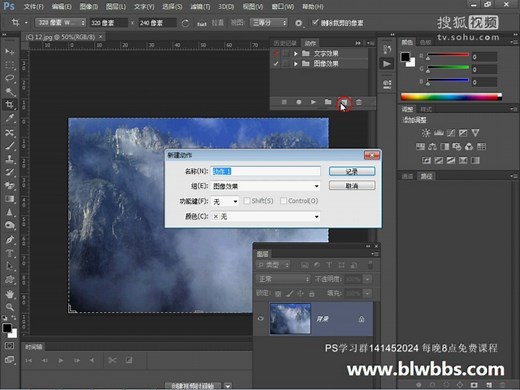Open the 功能键(F) dropdown
520x390 pixels.
(225, 201)
